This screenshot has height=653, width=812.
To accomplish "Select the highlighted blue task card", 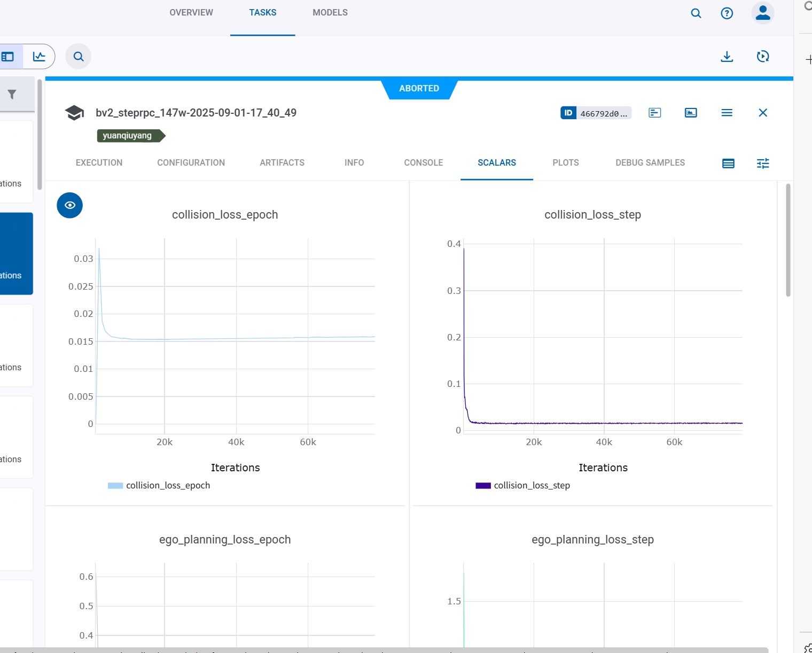I will 16,253.
